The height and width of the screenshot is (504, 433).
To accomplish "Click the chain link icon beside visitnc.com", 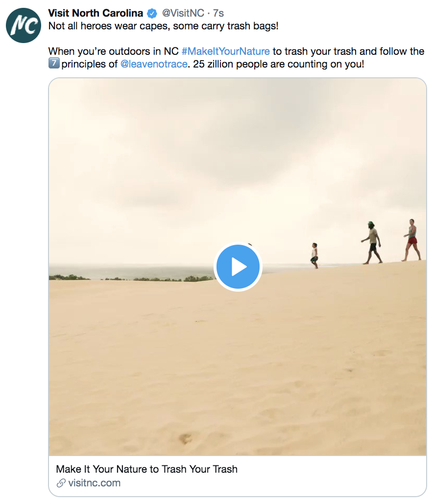I will coord(61,483).
